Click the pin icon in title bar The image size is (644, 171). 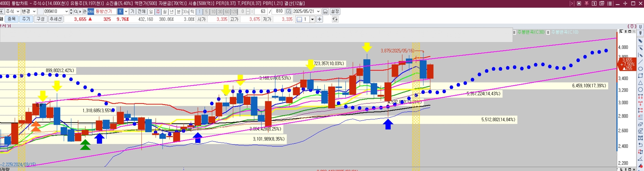(x=586, y=3)
